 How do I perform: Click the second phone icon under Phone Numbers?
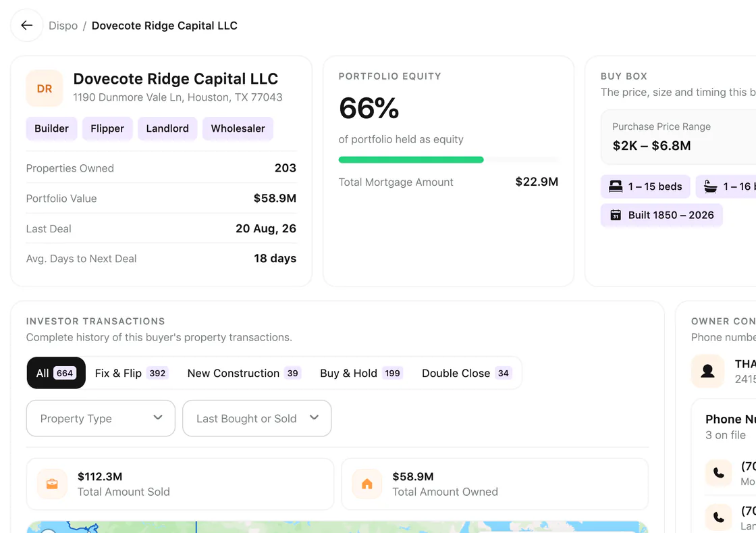click(718, 517)
